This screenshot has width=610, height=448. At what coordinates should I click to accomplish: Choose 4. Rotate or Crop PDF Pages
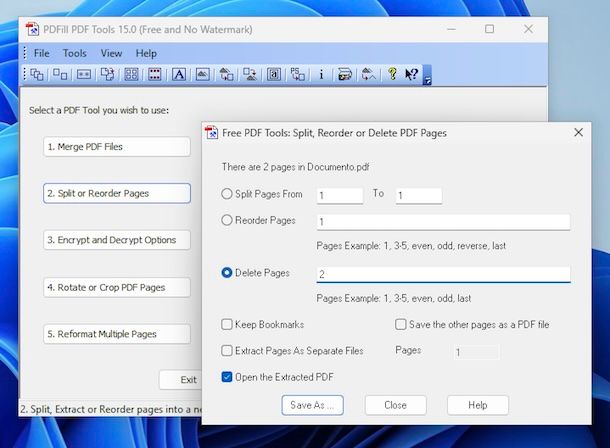(x=117, y=287)
